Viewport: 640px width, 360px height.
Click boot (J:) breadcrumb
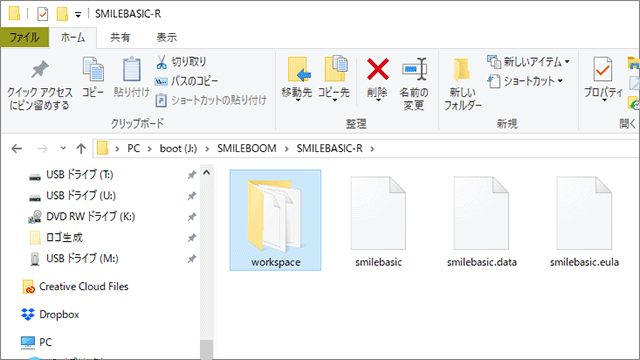point(178,149)
